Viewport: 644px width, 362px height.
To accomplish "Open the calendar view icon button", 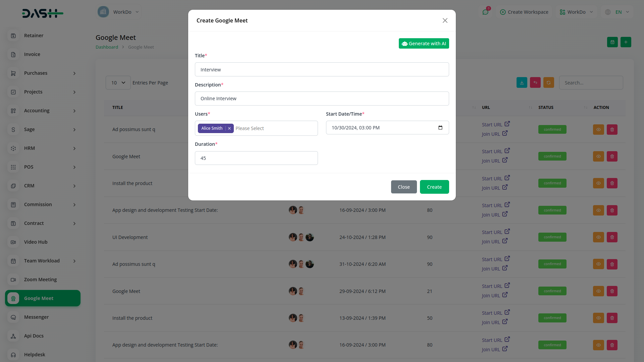I will pyautogui.click(x=612, y=42).
